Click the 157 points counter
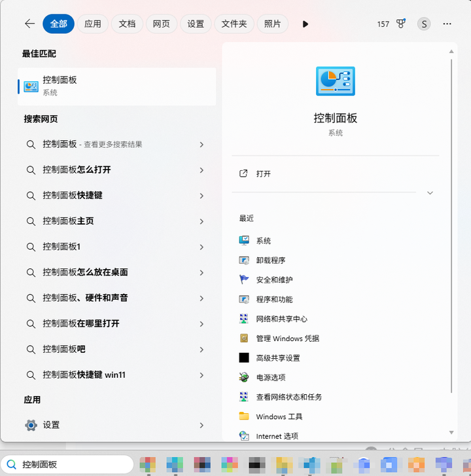This screenshot has width=471, height=476. pyautogui.click(x=383, y=24)
